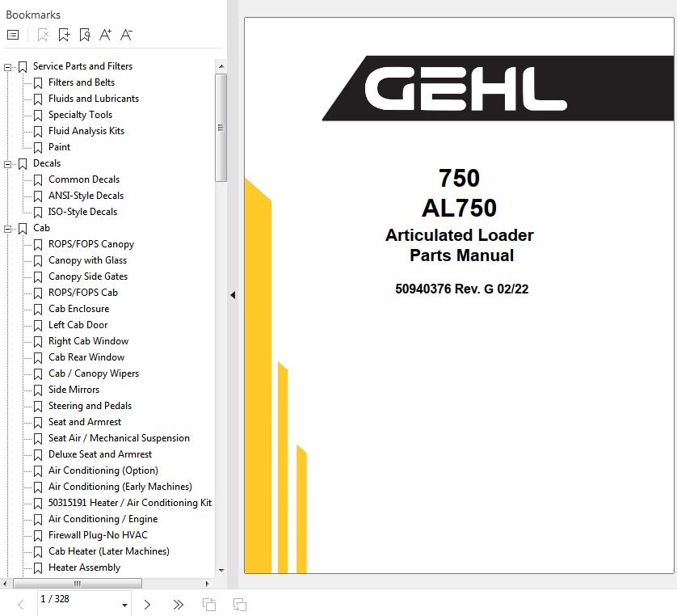Image resolution: width=677 pixels, height=616 pixels.
Task: Select the Left Cab Door bookmark
Action: pyautogui.click(x=78, y=325)
